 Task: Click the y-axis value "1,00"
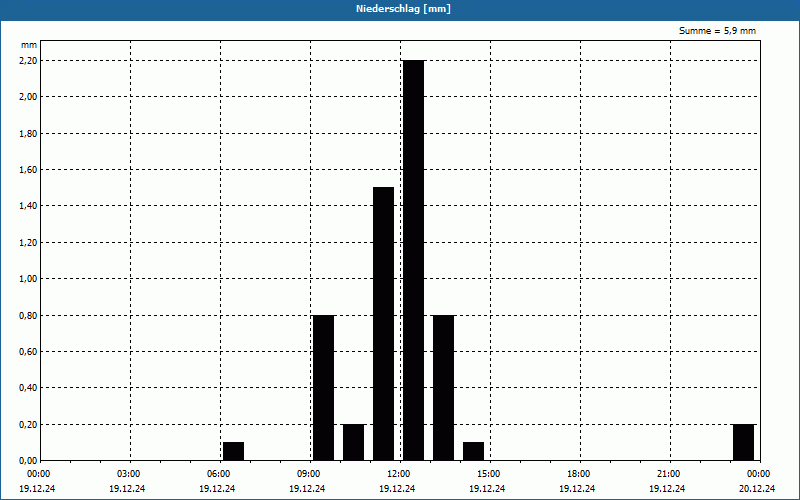29,279
